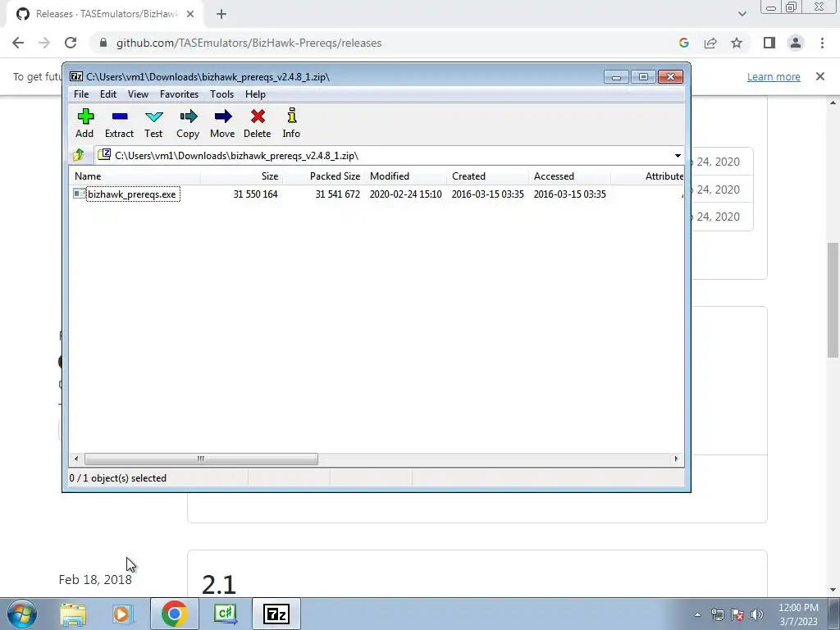Toggle the Chrome side panel icon
Screen dimensions: 840x630
769,43
